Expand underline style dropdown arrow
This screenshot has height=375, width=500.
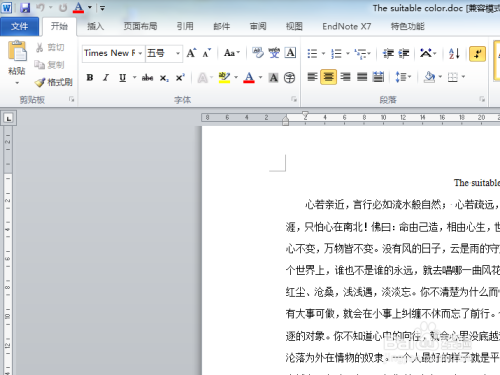click(135, 78)
